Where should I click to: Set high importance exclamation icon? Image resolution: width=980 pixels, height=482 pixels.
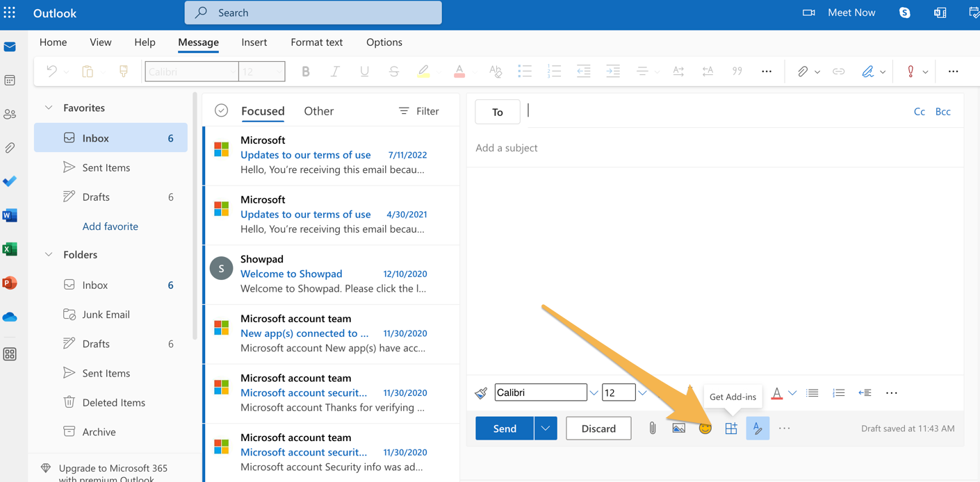pos(910,71)
